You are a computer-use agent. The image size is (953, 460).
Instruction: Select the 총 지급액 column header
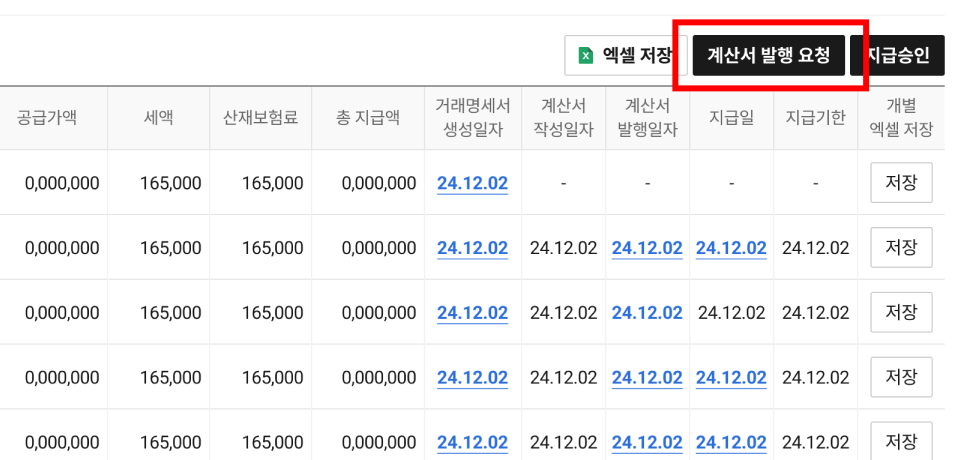368,118
